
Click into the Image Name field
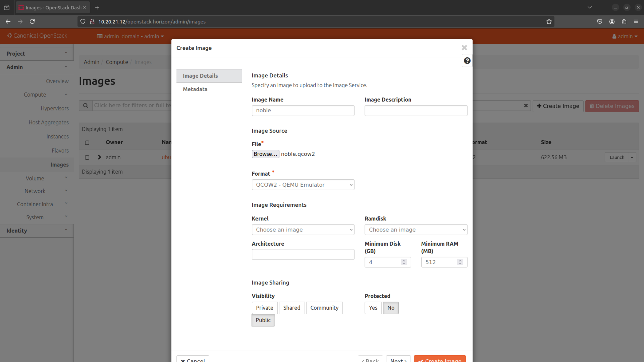(x=303, y=110)
